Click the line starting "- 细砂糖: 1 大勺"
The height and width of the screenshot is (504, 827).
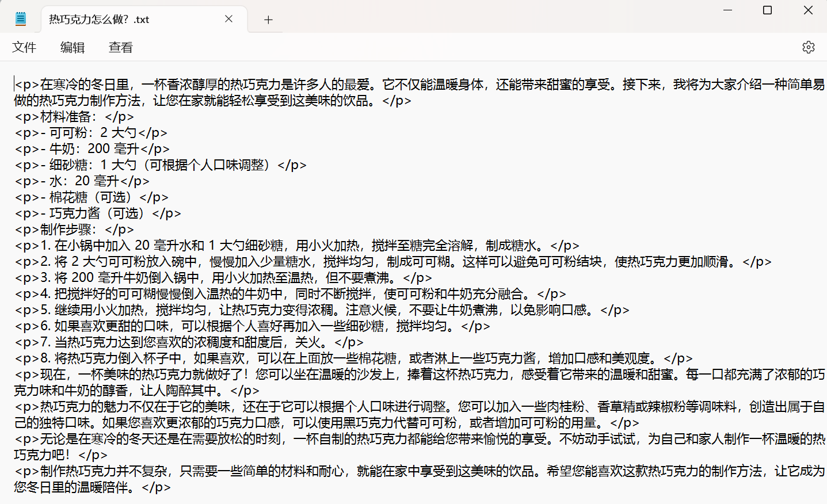tap(161, 165)
